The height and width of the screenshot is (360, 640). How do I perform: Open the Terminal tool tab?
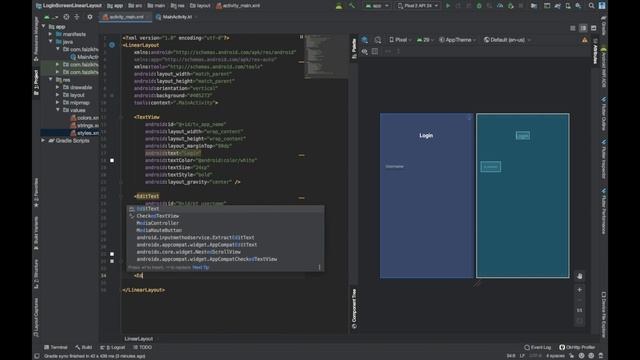click(56, 347)
